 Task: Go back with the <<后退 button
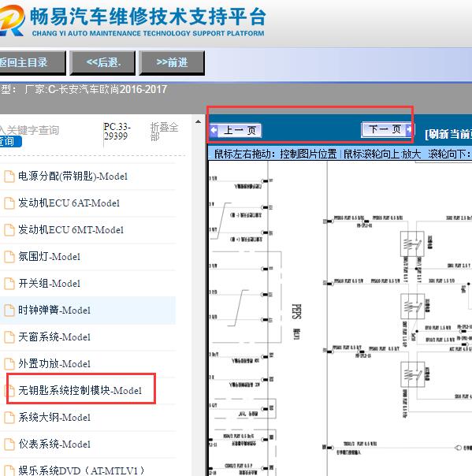[x=102, y=63]
